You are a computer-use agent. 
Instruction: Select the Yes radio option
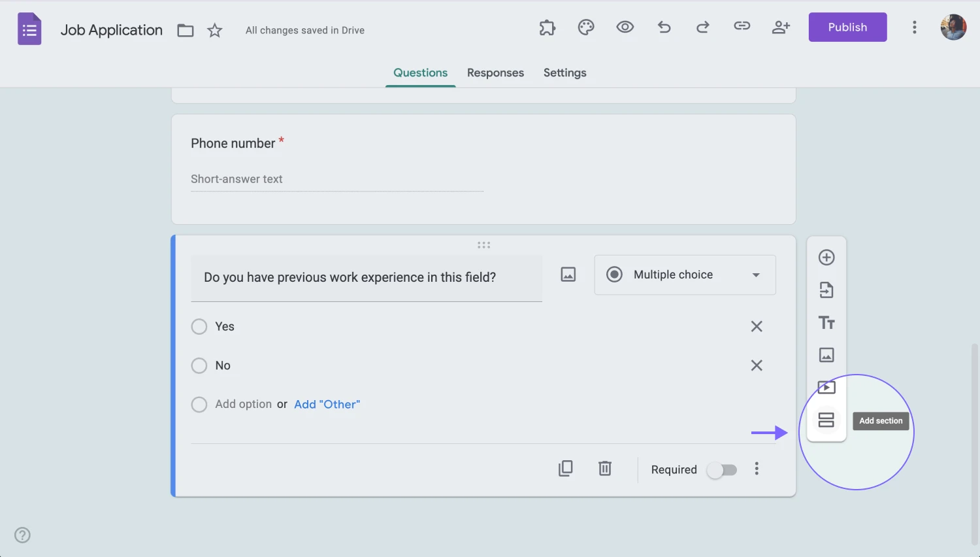tap(199, 327)
